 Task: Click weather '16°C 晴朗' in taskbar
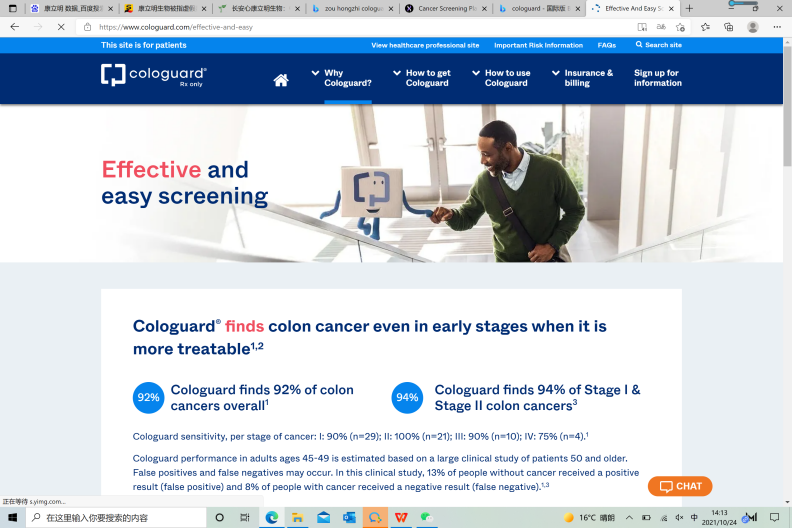[x=589, y=517]
